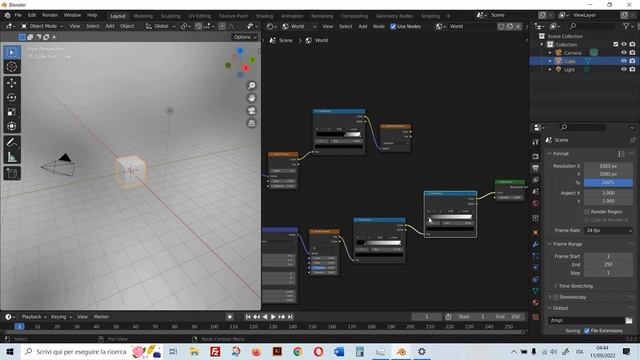Viewport: 640px width, 360px height.
Task: Click the current frame marker on the timeline
Action: tap(19, 327)
